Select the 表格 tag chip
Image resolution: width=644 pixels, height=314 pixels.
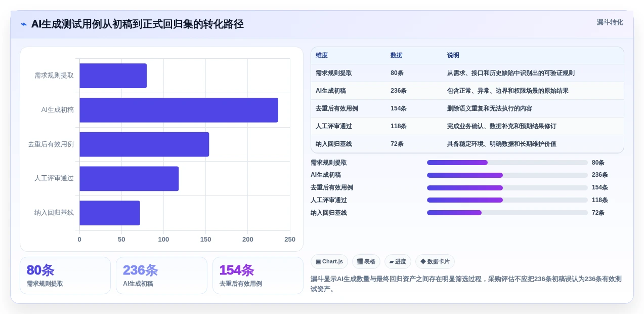pos(366,262)
